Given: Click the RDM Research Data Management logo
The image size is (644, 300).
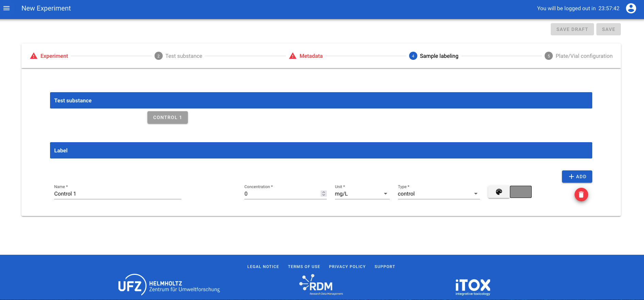Looking at the screenshot, I should [x=321, y=285].
